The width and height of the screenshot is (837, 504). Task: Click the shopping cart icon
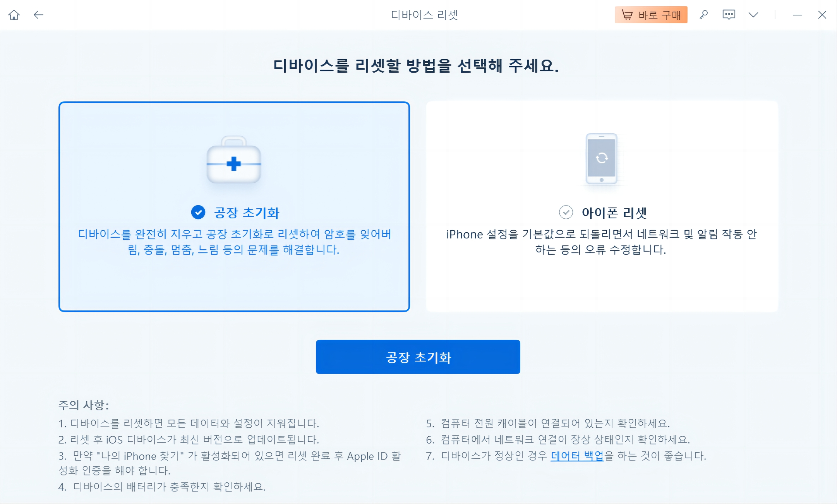(x=627, y=15)
